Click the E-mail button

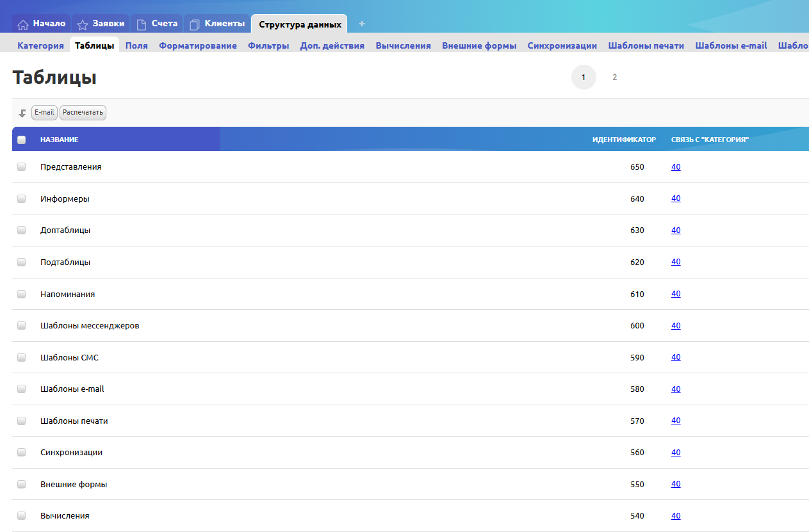click(44, 113)
